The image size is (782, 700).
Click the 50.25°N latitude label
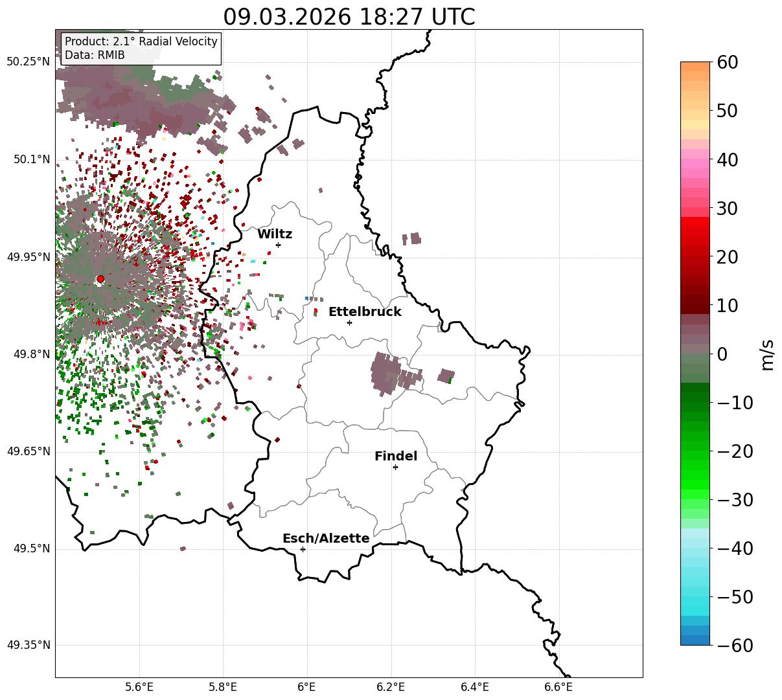[28, 62]
